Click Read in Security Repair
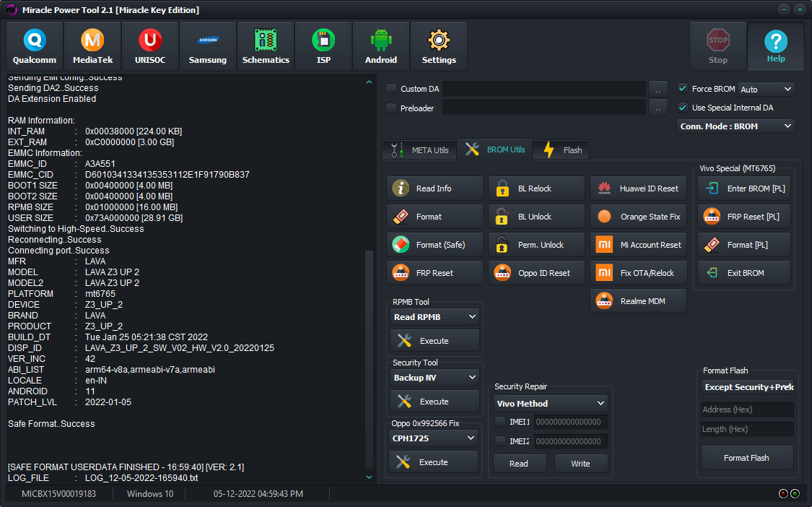812x507 pixels. [x=519, y=464]
